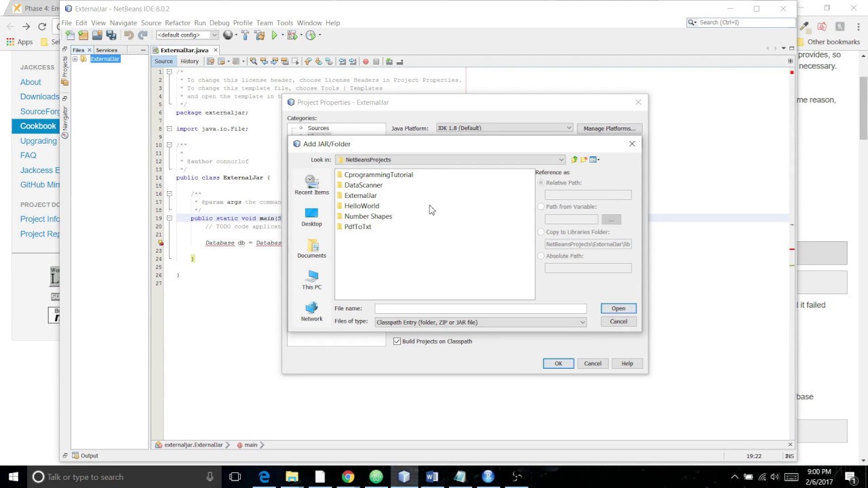Click Cancel in Add JAR/Folder dialog
Viewport: 868px width, 488px height.
point(618,321)
